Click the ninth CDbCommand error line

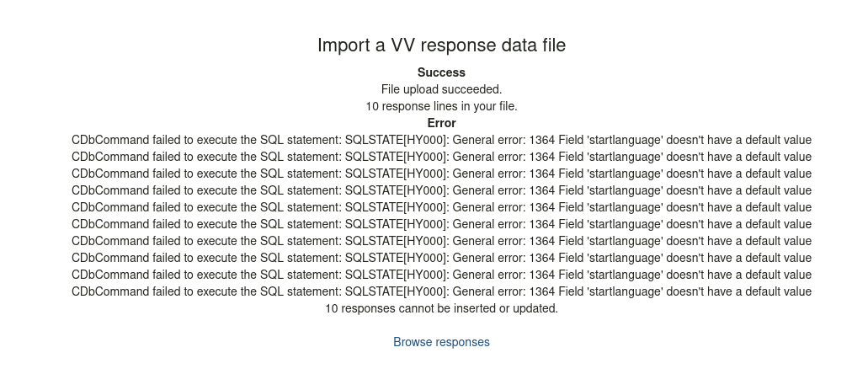(x=441, y=275)
